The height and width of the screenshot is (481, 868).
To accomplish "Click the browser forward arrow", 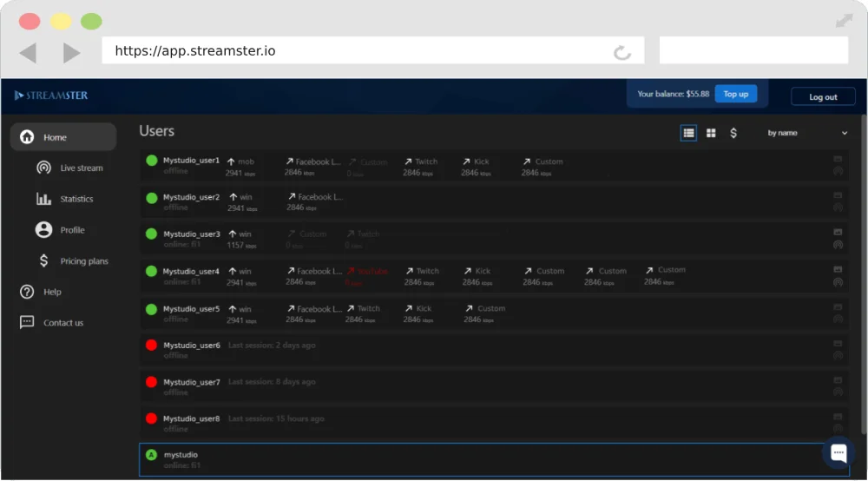I will pyautogui.click(x=71, y=53).
